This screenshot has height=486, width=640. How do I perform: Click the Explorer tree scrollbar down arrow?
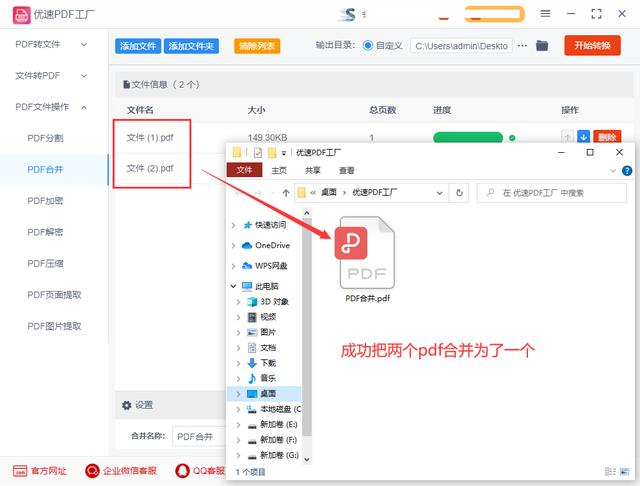307,459
